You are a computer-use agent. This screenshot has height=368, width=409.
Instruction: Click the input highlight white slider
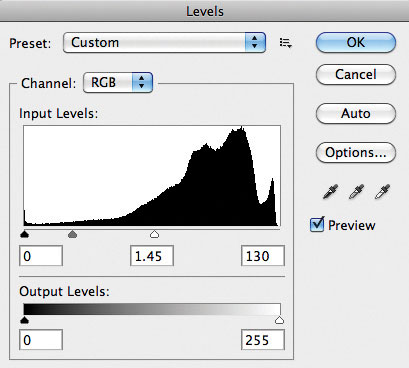(154, 234)
